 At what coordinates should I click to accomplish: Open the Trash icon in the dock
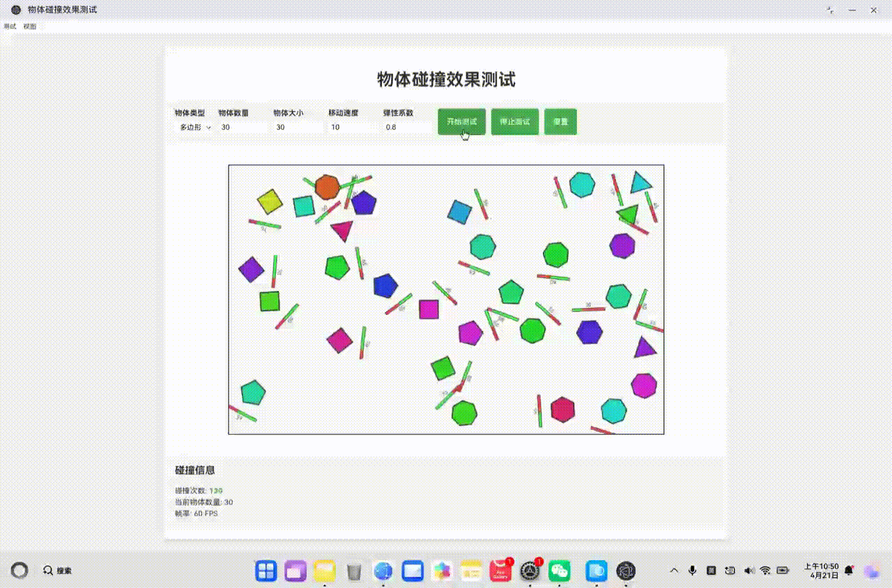pos(355,570)
